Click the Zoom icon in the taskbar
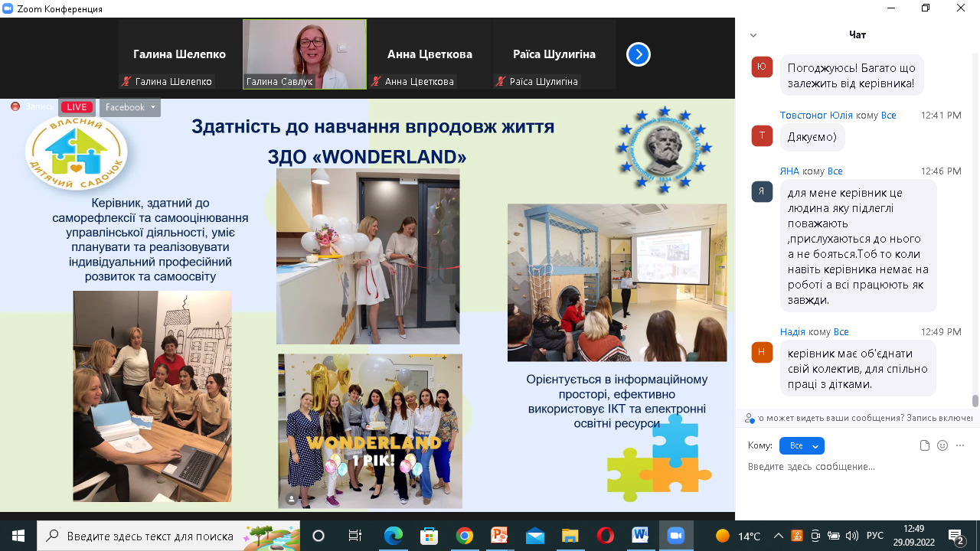Screen dimensions: 980x551 [x=675, y=536]
